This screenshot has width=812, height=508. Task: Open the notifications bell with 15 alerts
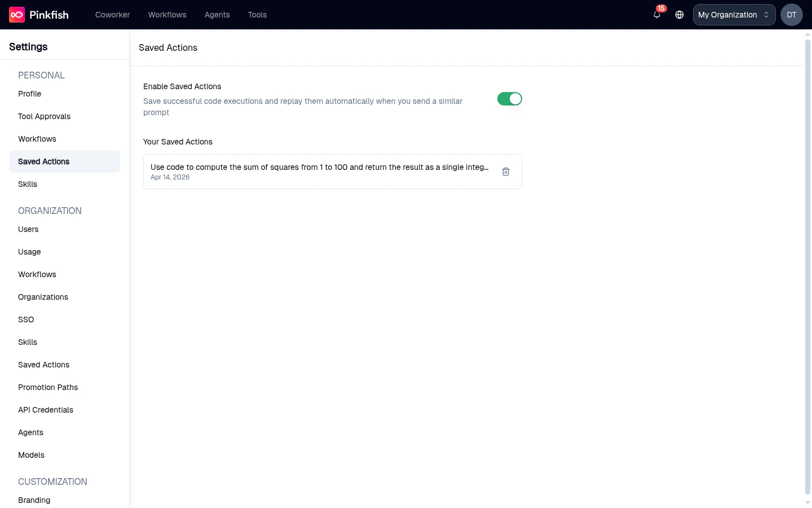point(656,15)
